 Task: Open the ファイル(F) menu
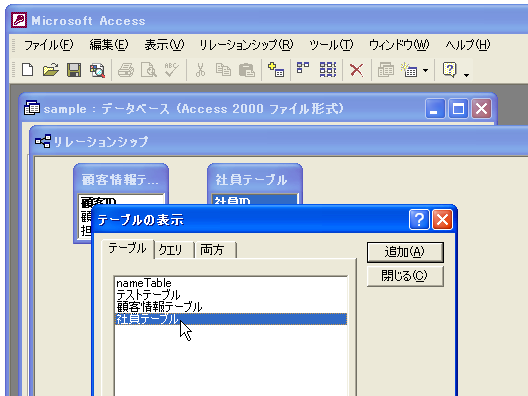coord(48,45)
